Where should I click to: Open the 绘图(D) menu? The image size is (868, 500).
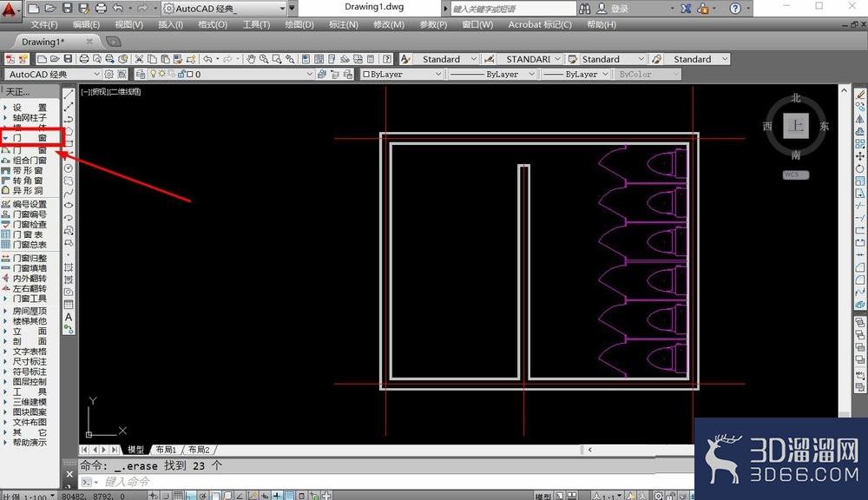click(x=299, y=24)
